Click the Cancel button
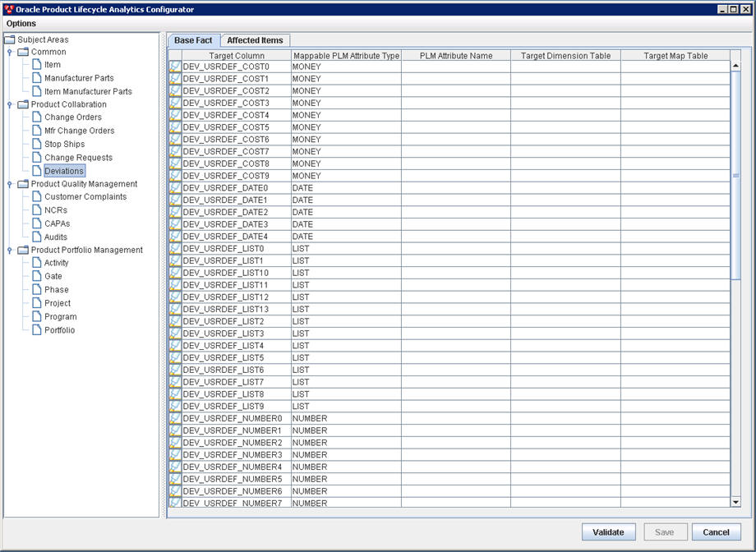 (716, 532)
